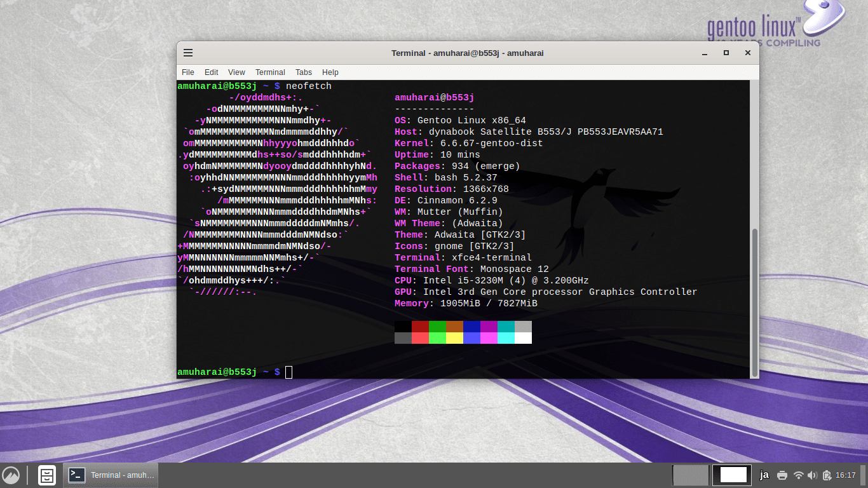Open the sound volume applet
868x488 pixels.
813,475
